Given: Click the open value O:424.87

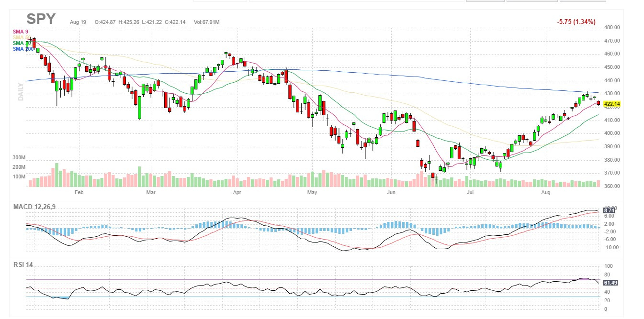Looking at the screenshot, I should click(105, 22).
